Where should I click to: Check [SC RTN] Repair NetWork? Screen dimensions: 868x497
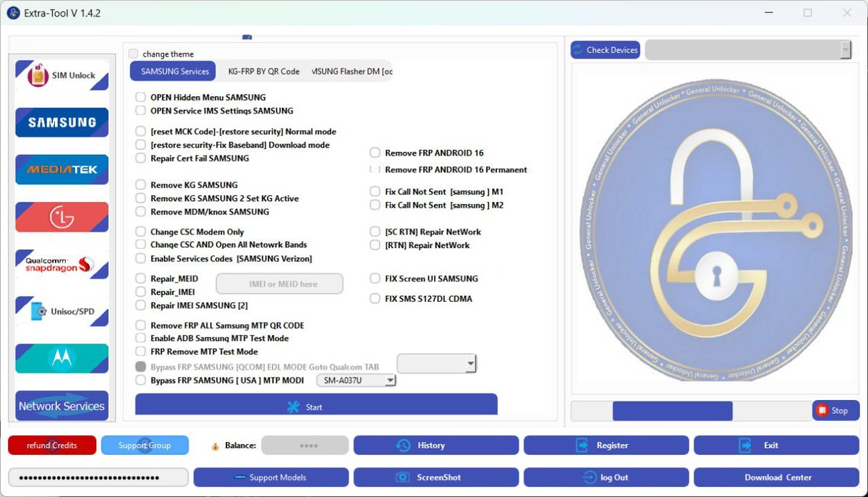point(375,231)
